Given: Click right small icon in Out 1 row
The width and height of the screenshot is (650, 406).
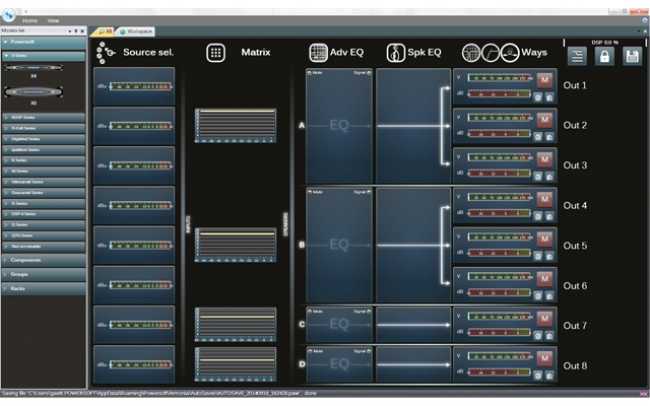Looking at the screenshot, I should click(549, 97).
